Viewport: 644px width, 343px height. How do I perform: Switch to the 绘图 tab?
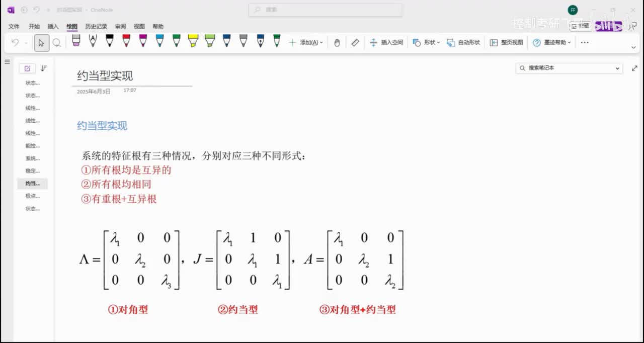[72, 27]
